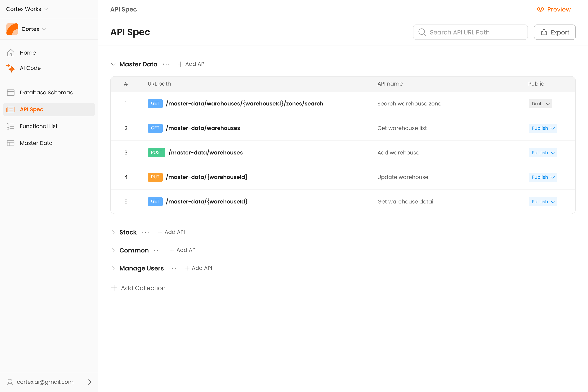Image resolution: width=588 pixels, height=392 pixels.
Task: Open Cortex Works workspace dropdown
Action: 27,9
